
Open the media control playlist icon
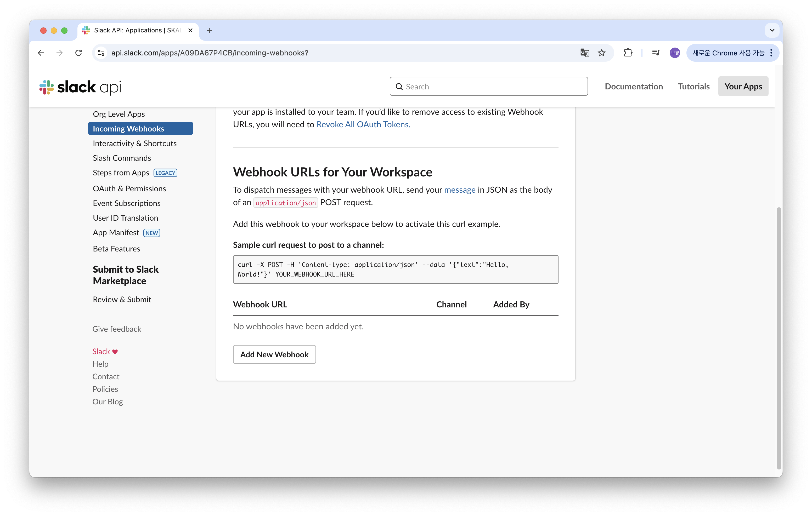tap(656, 53)
